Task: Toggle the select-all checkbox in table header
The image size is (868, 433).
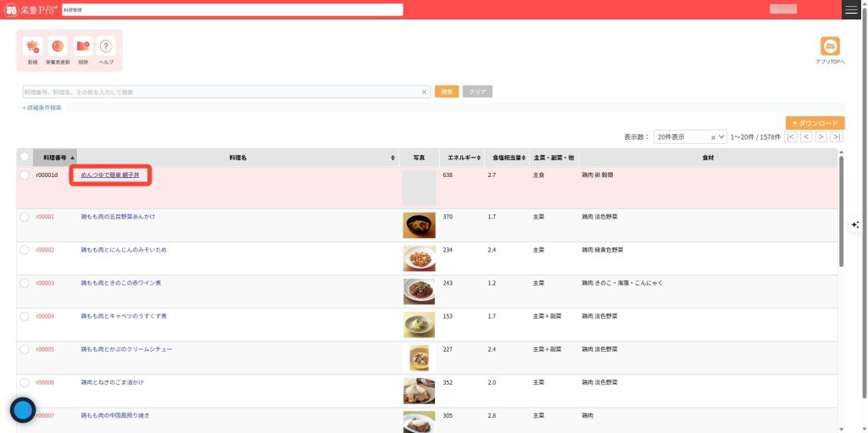Action: 25,157
